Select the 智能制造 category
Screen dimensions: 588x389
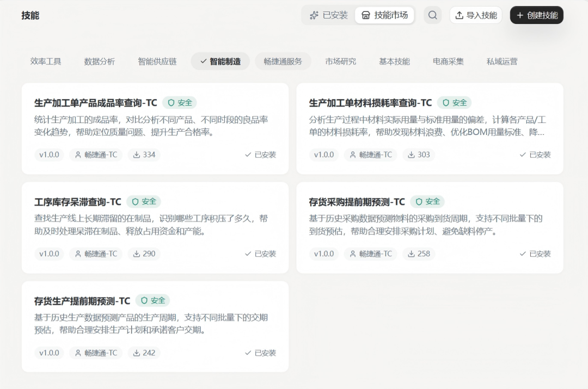[220, 61]
